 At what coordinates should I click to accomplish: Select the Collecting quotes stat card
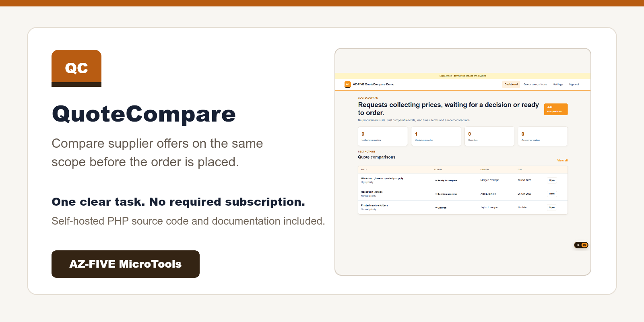click(x=383, y=136)
